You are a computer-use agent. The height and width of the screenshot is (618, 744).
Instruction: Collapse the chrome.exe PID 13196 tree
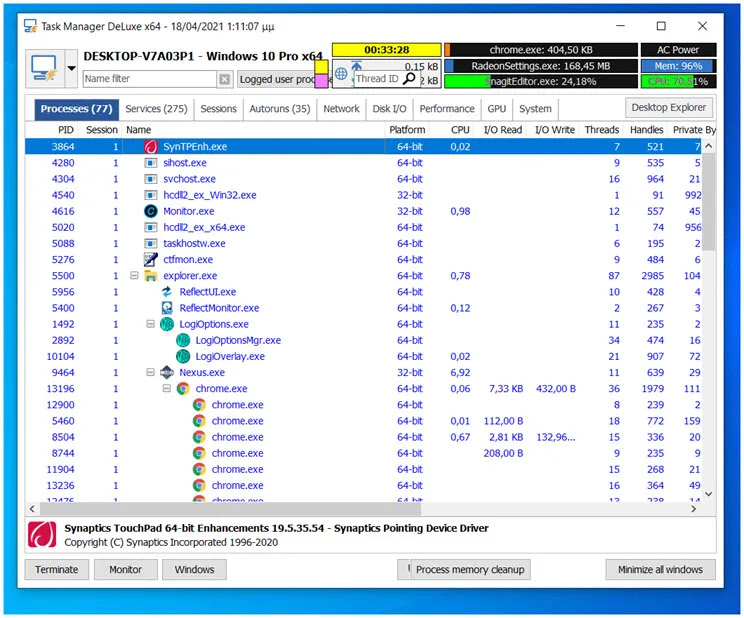(x=167, y=388)
